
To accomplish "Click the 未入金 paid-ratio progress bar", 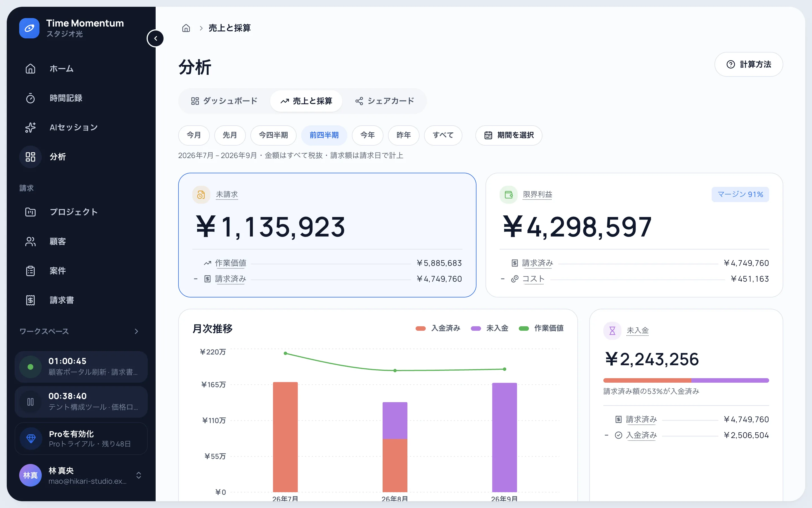I will tap(686, 380).
